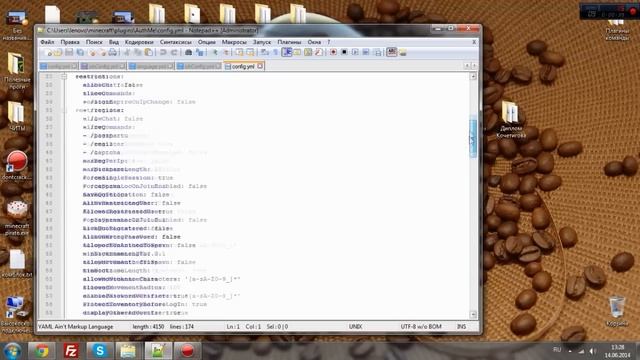Screen dimensions: 640x360
Task: Click the Redo toolbar icon
Action: pos(174,52)
